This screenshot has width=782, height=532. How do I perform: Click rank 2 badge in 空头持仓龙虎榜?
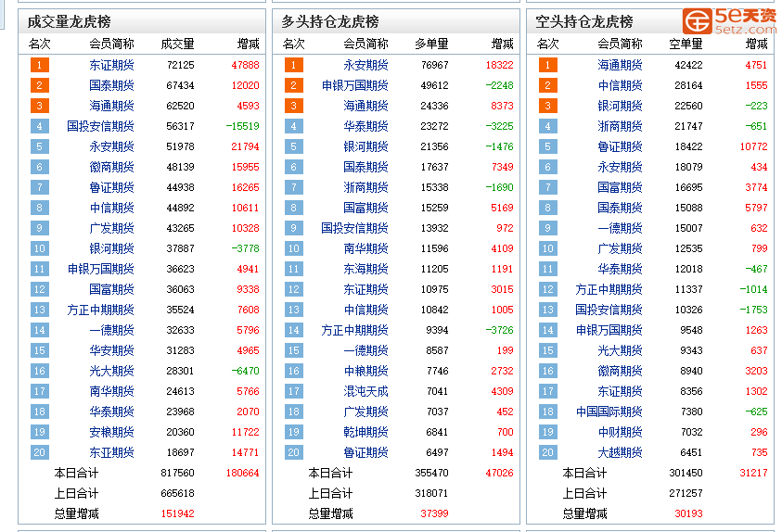[547, 85]
